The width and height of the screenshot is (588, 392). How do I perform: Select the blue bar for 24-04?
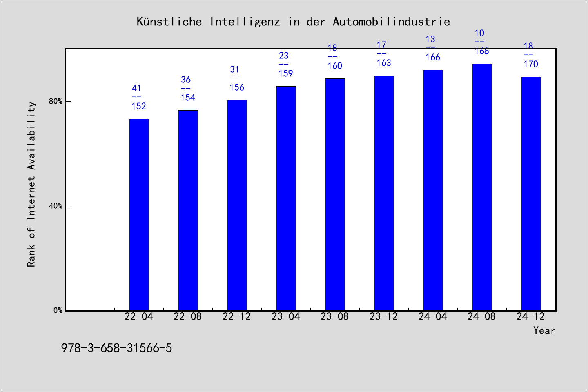point(433,190)
